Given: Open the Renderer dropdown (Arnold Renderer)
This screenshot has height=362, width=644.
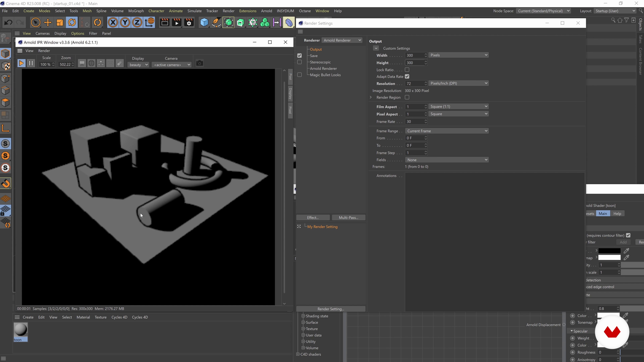Looking at the screenshot, I should coord(342,40).
